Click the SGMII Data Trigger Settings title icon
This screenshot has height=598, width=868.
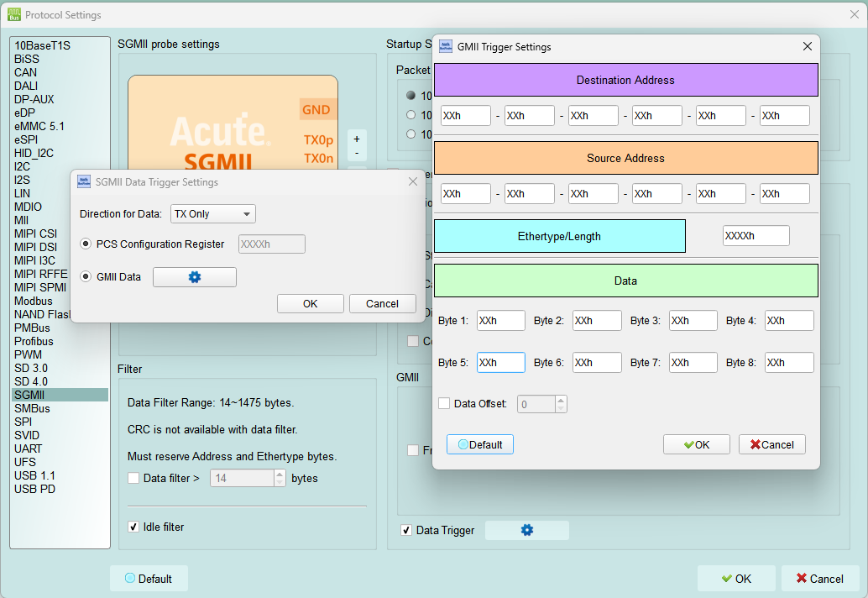click(84, 181)
